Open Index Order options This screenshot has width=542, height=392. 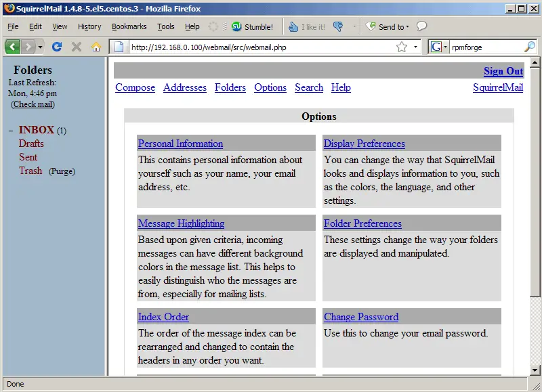coord(163,317)
